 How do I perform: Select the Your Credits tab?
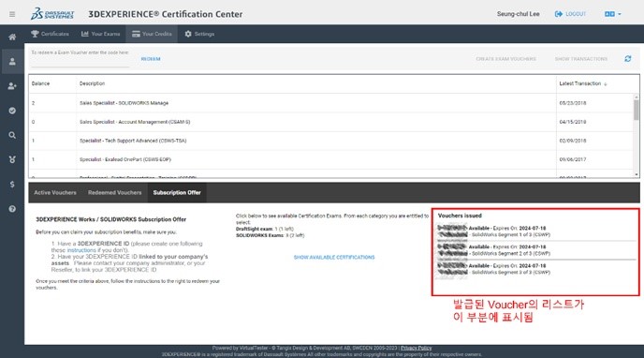[152, 34]
